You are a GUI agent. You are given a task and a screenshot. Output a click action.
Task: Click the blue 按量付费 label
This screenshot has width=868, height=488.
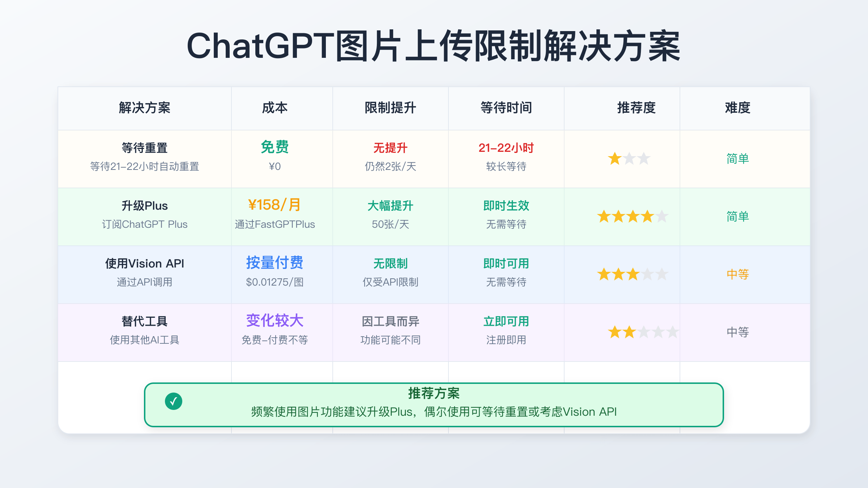(275, 262)
